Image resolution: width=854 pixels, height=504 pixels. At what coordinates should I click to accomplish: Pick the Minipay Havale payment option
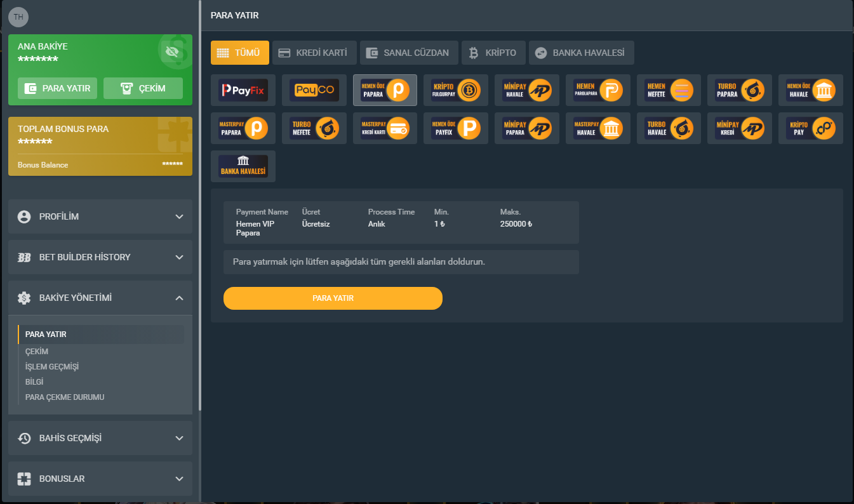click(x=527, y=90)
